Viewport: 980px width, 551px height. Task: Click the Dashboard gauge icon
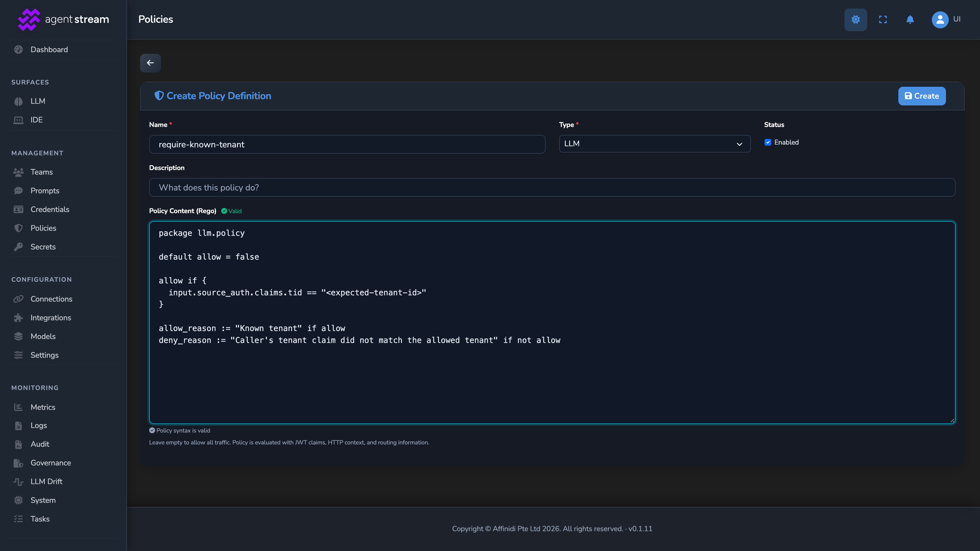(x=18, y=49)
